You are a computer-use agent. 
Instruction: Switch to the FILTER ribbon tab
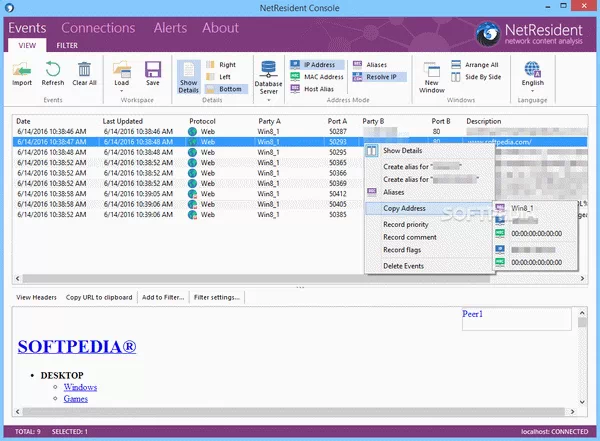[x=68, y=45]
